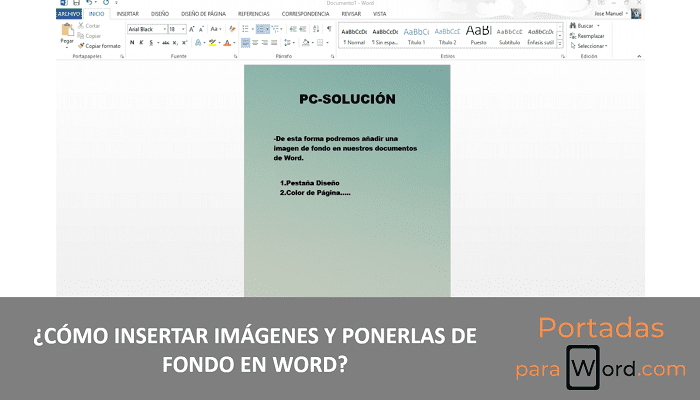Apply the red font color

227,43
